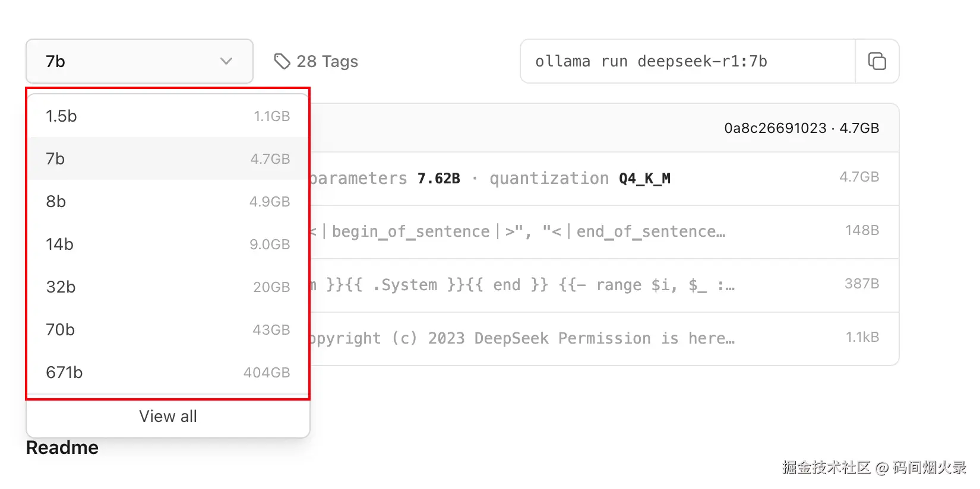The image size is (980, 489).
Task: Open the template row with .System
Action: click(605, 285)
